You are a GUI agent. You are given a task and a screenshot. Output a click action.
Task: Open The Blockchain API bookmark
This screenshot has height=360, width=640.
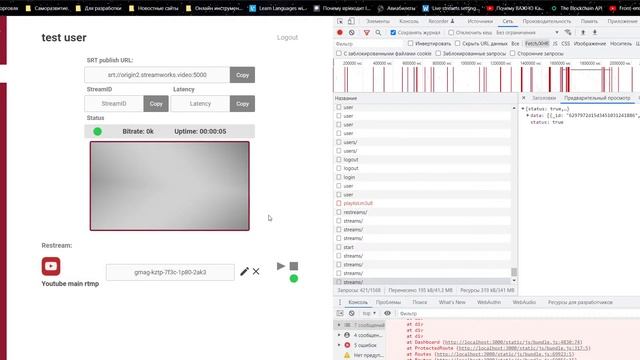(577, 8)
